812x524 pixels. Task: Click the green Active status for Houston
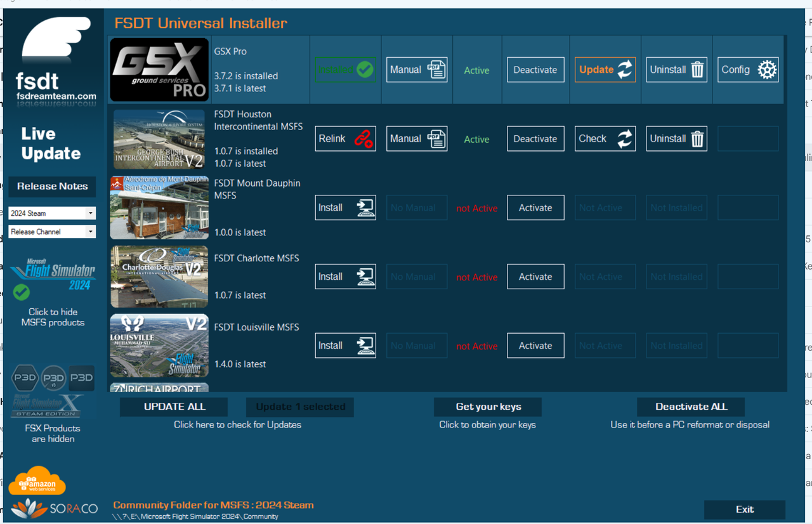pyautogui.click(x=476, y=140)
